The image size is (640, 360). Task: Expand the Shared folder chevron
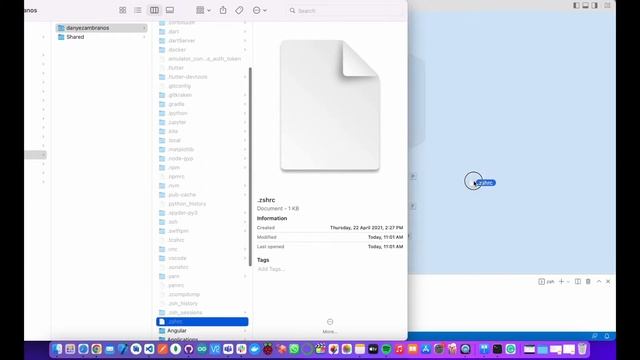tap(144, 37)
